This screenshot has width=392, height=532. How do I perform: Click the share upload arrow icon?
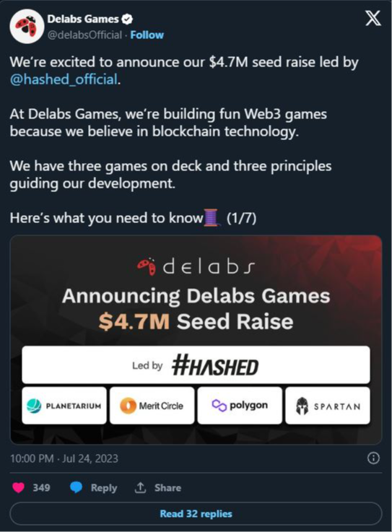pyautogui.click(x=140, y=487)
